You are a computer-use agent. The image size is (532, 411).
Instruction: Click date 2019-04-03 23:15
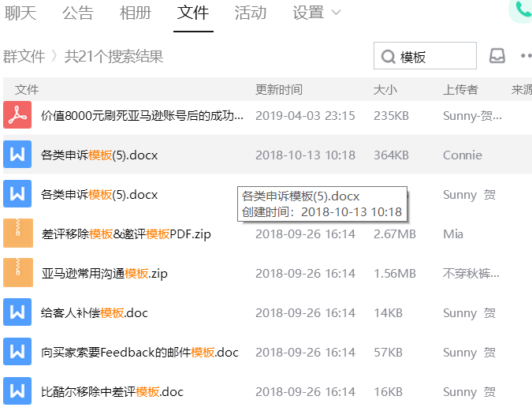[305, 116]
